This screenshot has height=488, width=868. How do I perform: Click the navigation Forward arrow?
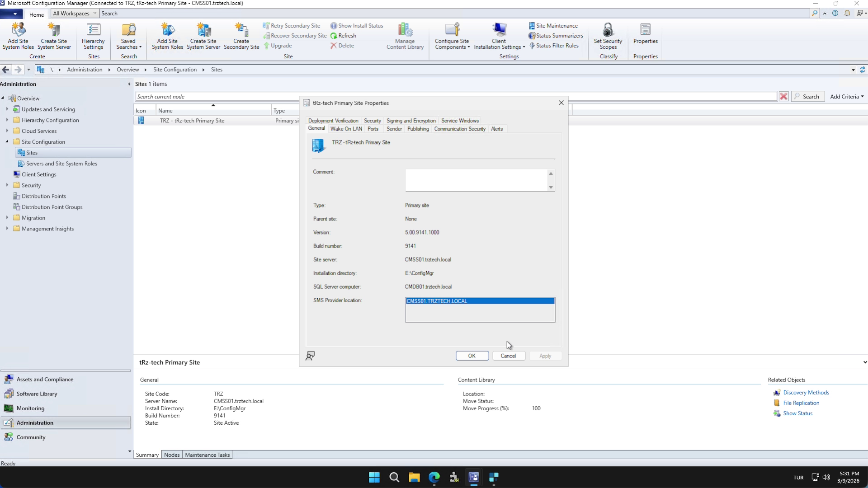tap(18, 70)
